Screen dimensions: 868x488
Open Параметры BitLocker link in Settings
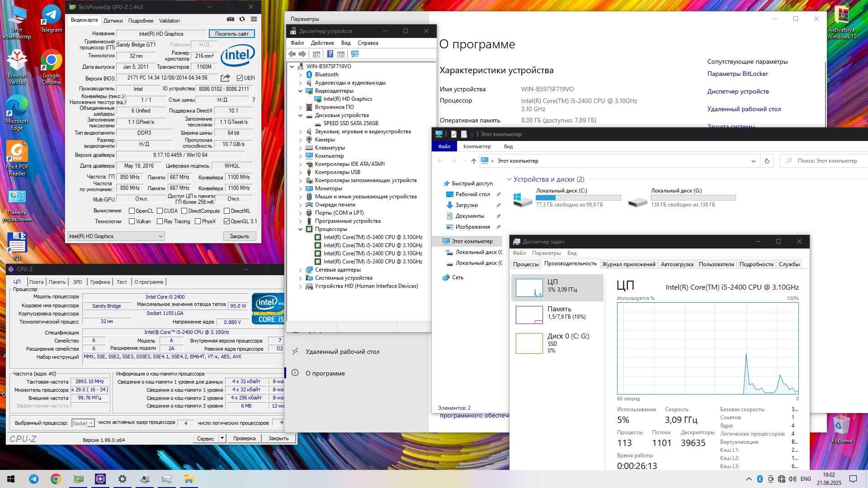(x=737, y=74)
